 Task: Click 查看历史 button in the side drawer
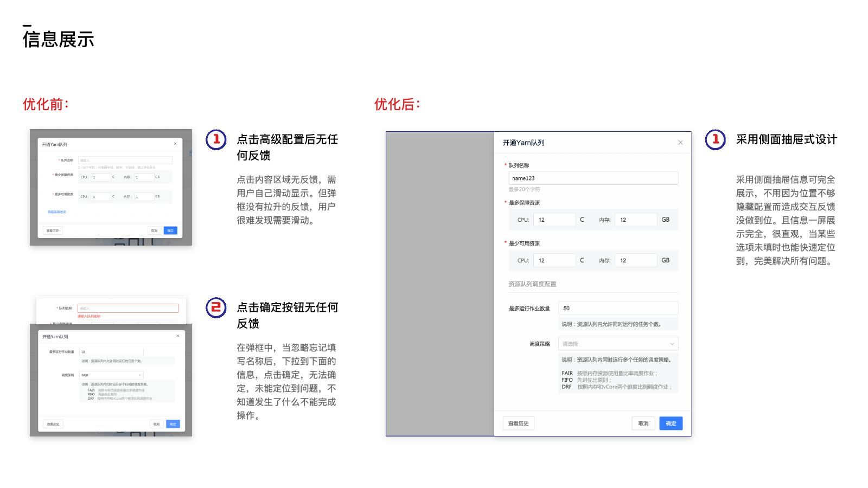(518, 423)
